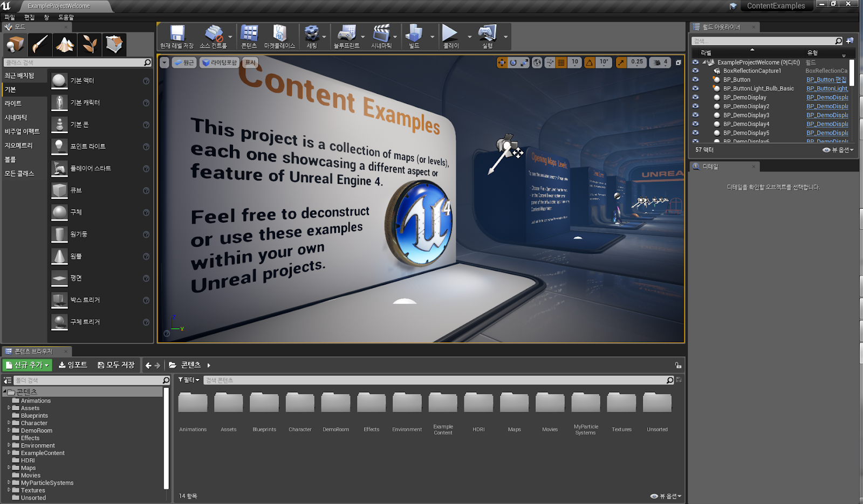Hide BP_DemoDisplay5 using its eye icon
The width and height of the screenshot is (863, 504).
pos(695,133)
